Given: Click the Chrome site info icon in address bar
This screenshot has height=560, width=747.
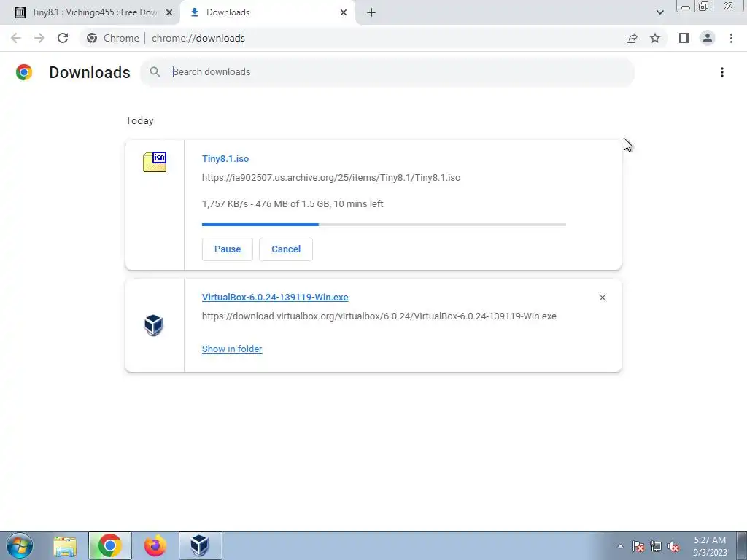Looking at the screenshot, I should pyautogui.click(x=92, y=38).
